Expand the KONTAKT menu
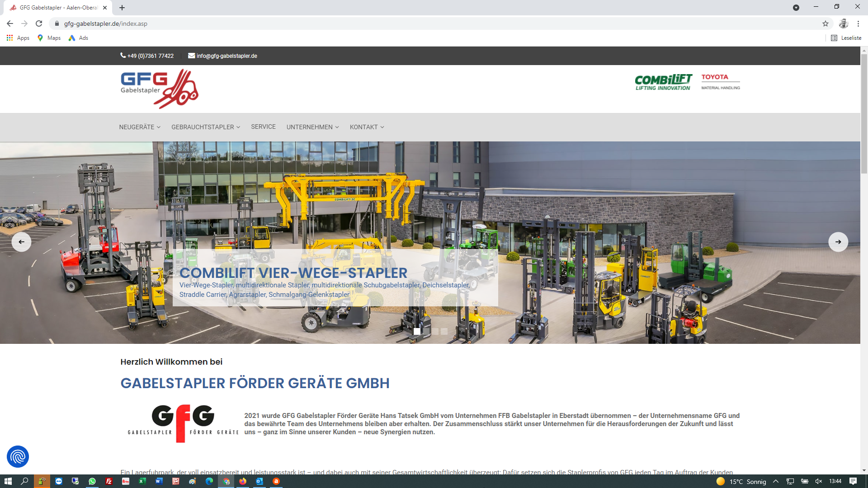Viewport: 868px width, 488px height. coord(367,127)
